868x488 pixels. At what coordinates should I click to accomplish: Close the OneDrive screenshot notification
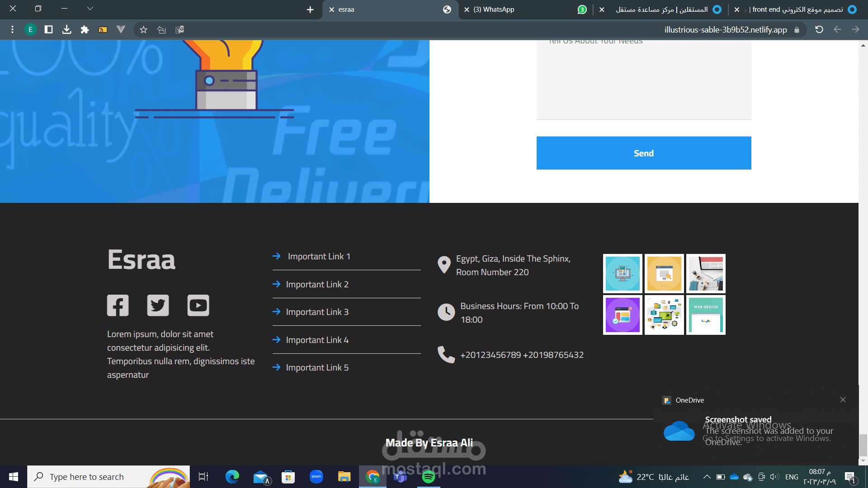(843, 399)
